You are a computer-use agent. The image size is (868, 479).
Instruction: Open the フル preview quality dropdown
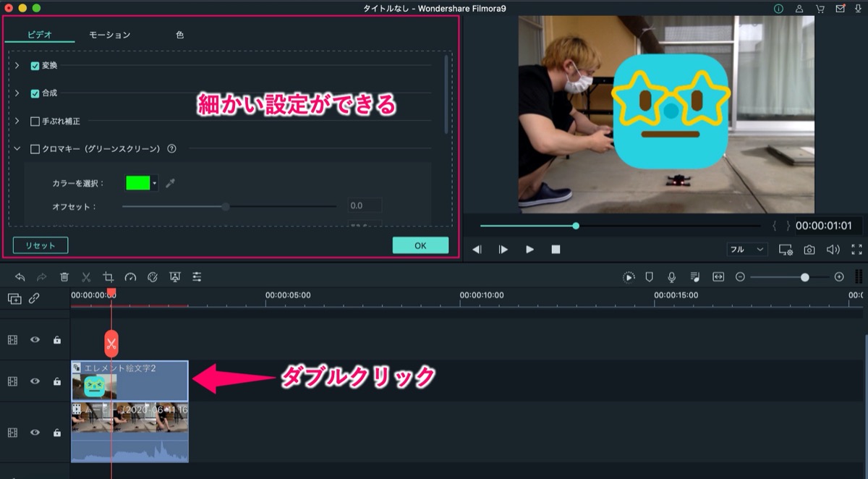coord(746,250)
